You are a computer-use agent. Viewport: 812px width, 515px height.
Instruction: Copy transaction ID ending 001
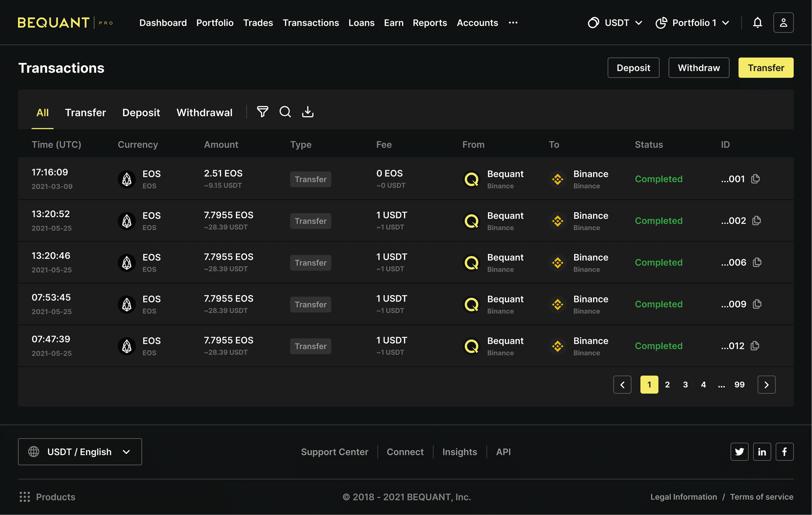click(x=755, y=179)
